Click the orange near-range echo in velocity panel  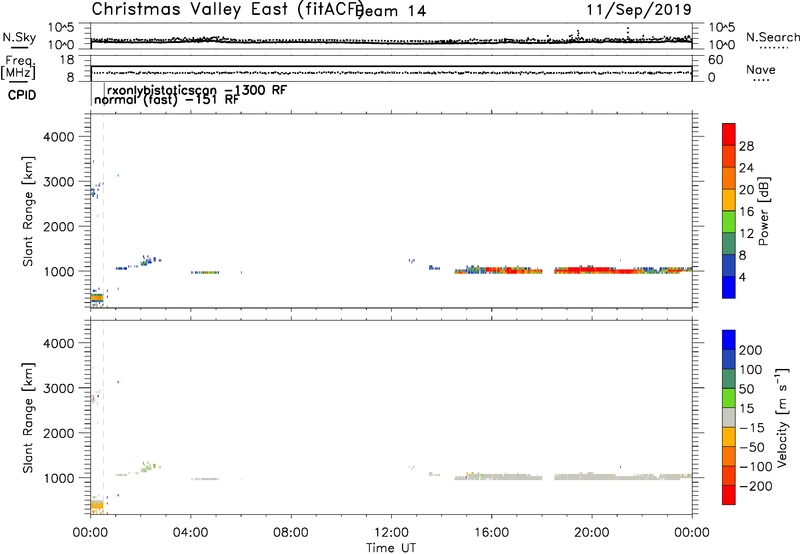pyautogui.click(x=97, y=506)
